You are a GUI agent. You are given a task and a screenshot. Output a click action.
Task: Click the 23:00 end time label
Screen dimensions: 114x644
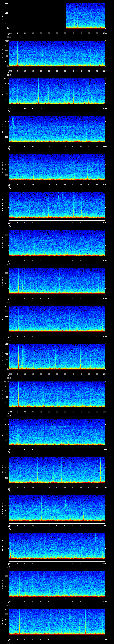coord(105,525)
